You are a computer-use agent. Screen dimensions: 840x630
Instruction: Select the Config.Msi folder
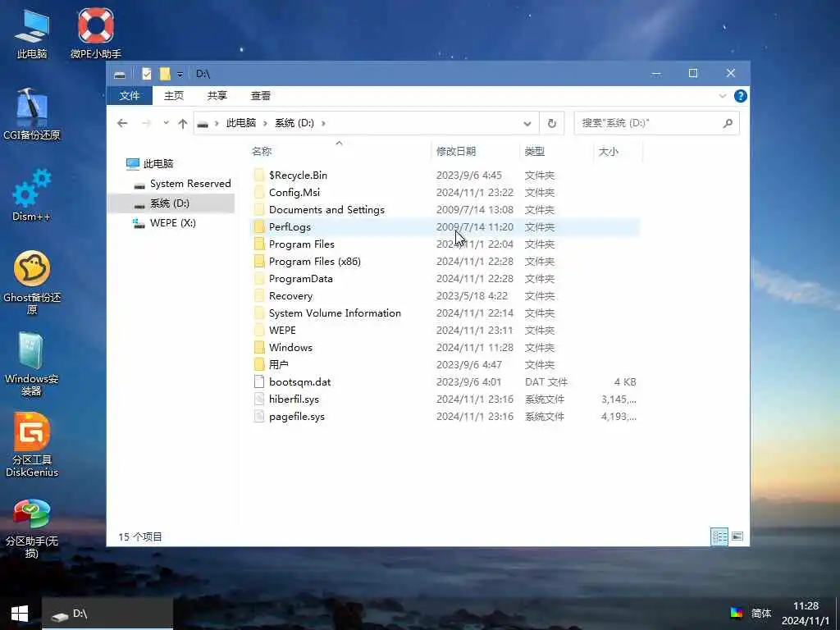294,192
